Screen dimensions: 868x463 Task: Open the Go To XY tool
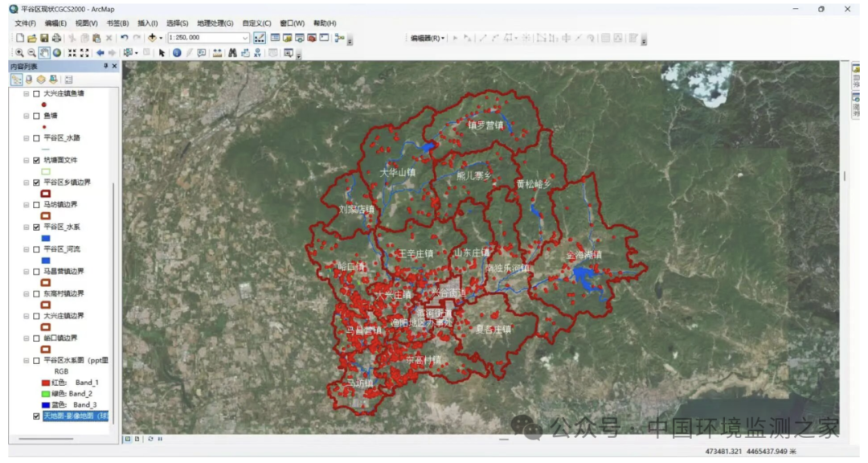coord(257,53)
